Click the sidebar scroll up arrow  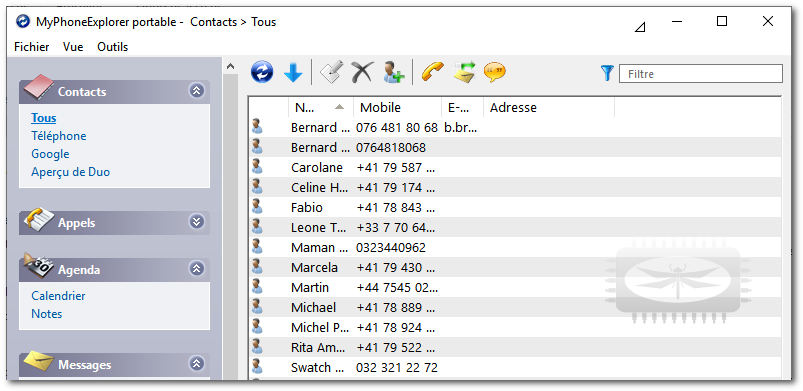[230, 66]
